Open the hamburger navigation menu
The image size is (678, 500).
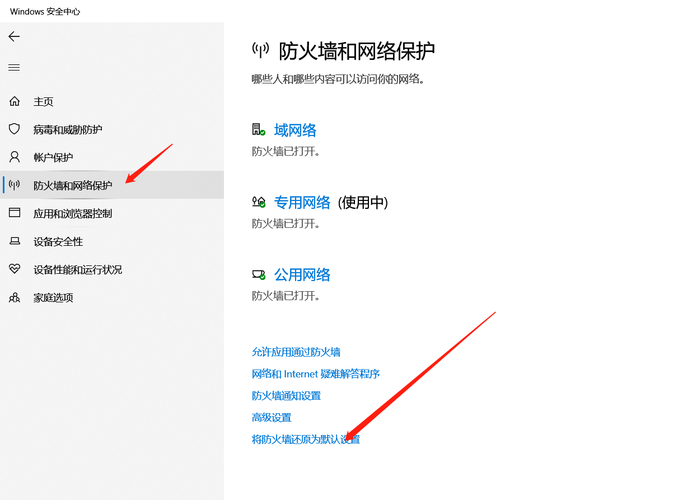tap(14, 67)
